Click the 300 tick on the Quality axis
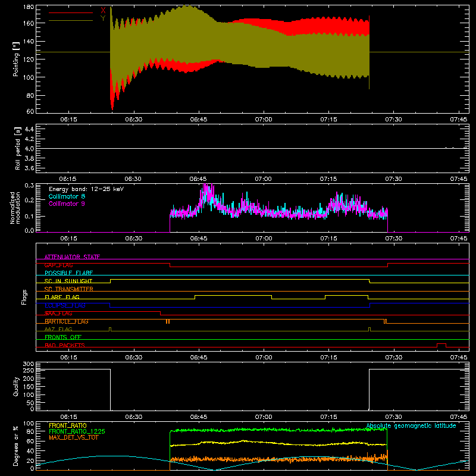This screenshot has width=476, height=476. [x=29, y=364]
